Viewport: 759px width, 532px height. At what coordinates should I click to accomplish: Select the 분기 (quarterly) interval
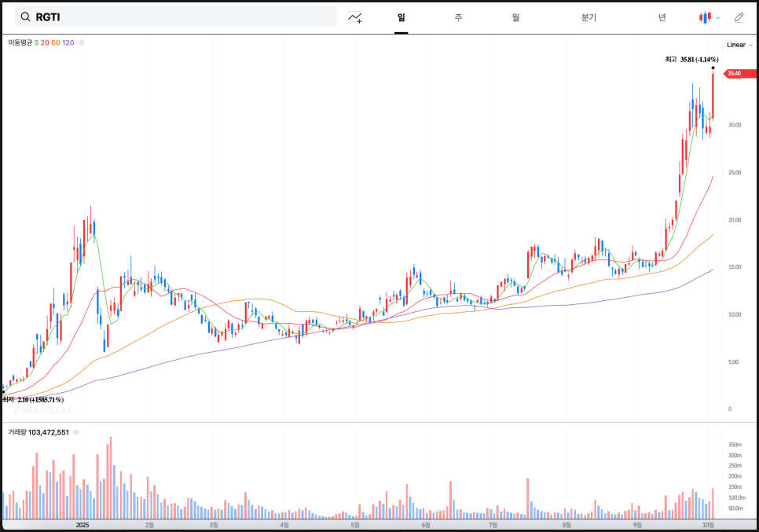(588, 17)
